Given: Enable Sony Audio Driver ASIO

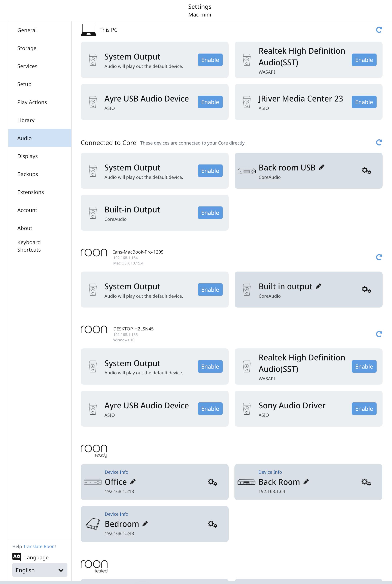Looking at the screenshot, I should (364, 409).
